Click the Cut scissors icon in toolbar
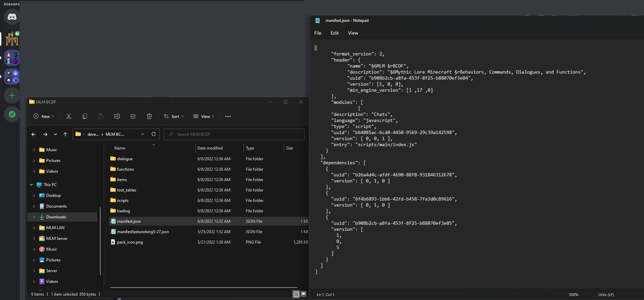 click(x=69, y=116)
